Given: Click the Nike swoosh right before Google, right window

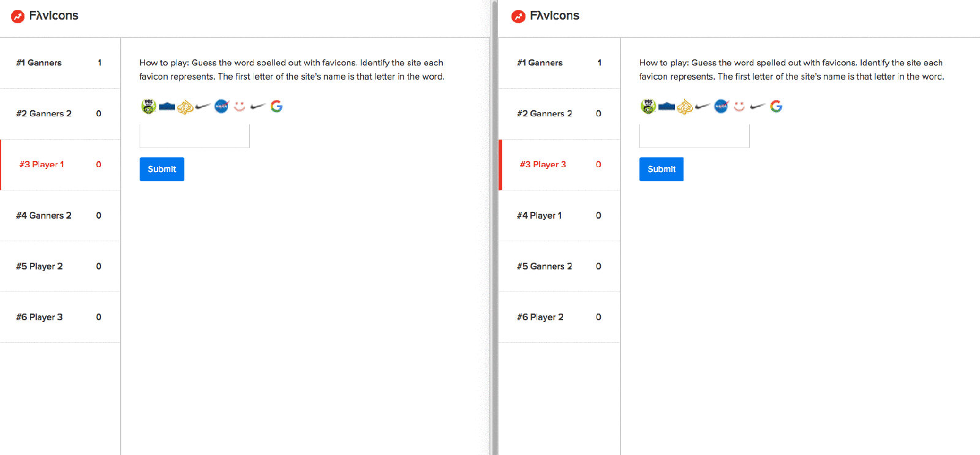Looking at the screenshot, I should coord(758,106).
